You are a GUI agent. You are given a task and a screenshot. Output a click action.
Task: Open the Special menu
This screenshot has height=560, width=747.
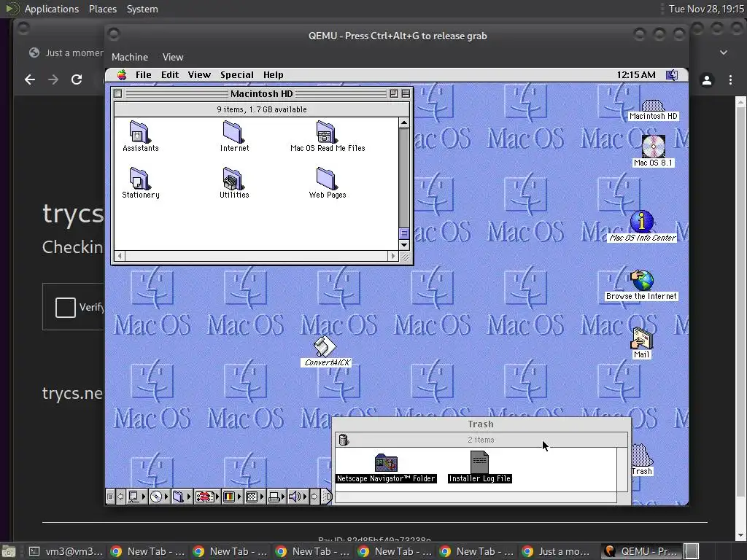click(x=237, y=75)
